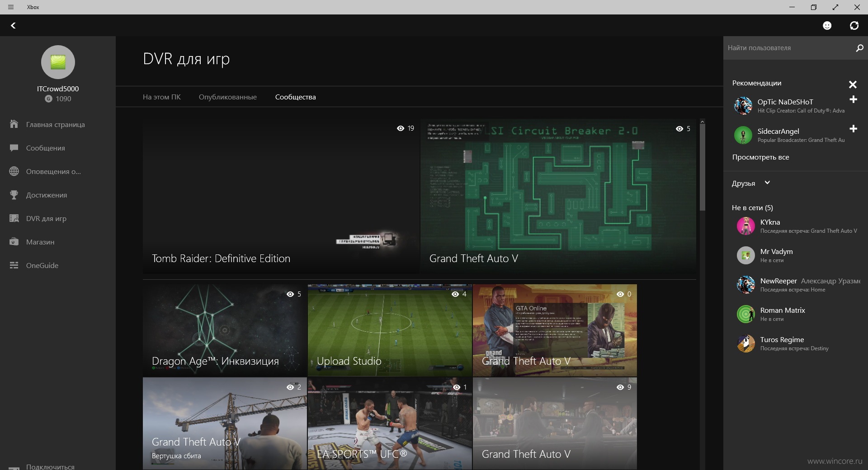This screenshot has width=868, height=470.
Task: Close the Рекомендации panel
Action: pos(853,85)
